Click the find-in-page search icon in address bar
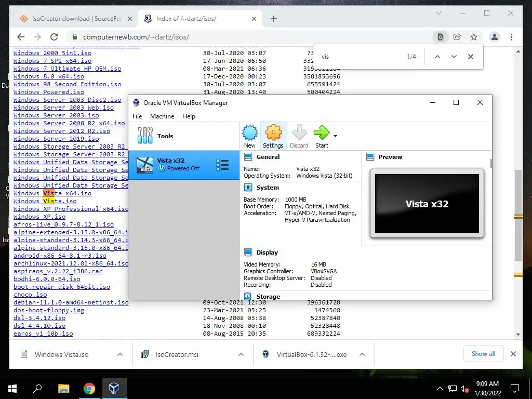The image size is (532, 399). click(x=441, y=37)
